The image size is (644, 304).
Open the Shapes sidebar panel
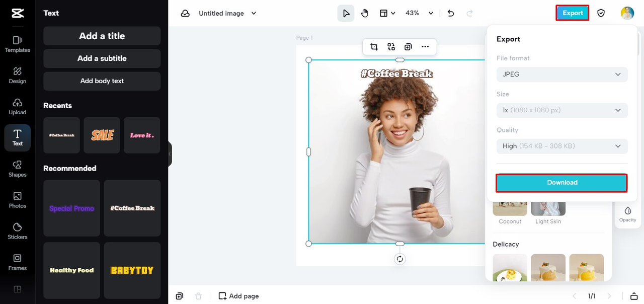pos(18,169)
